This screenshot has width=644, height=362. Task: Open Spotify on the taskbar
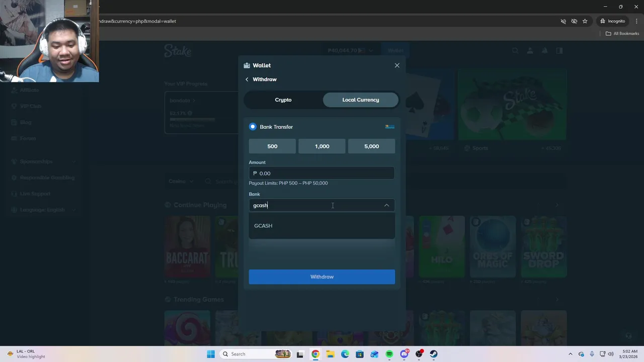point(389,354)
